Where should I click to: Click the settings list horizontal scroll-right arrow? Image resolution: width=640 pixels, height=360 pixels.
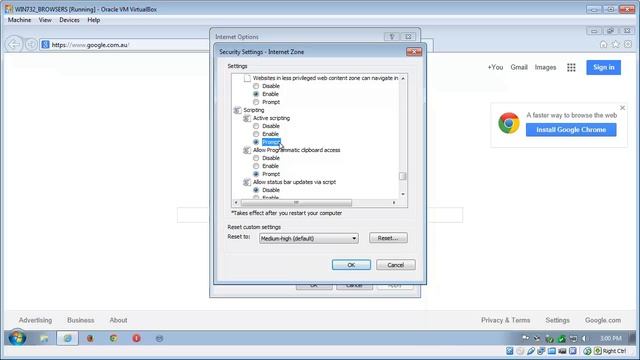[x=394, y=202]
